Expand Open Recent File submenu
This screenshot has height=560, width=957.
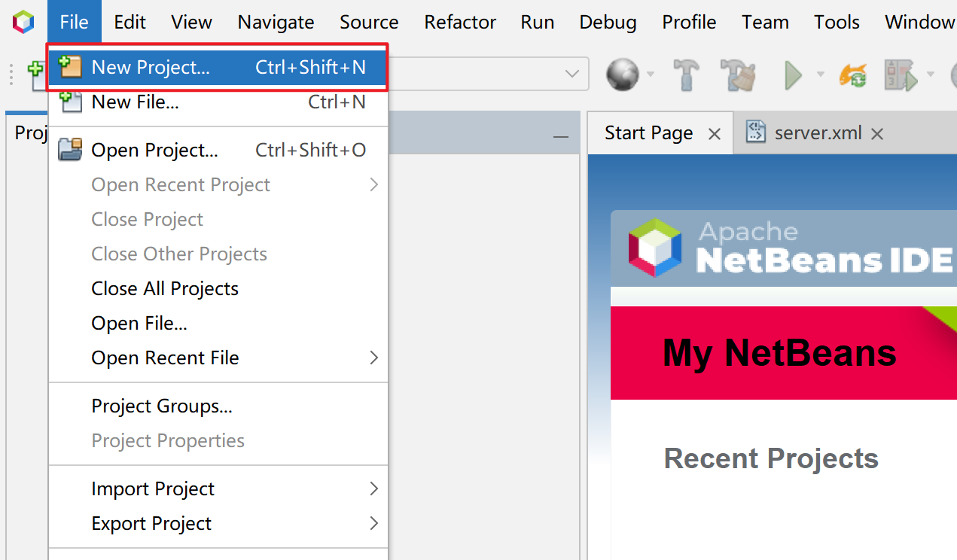pos(218,358)
